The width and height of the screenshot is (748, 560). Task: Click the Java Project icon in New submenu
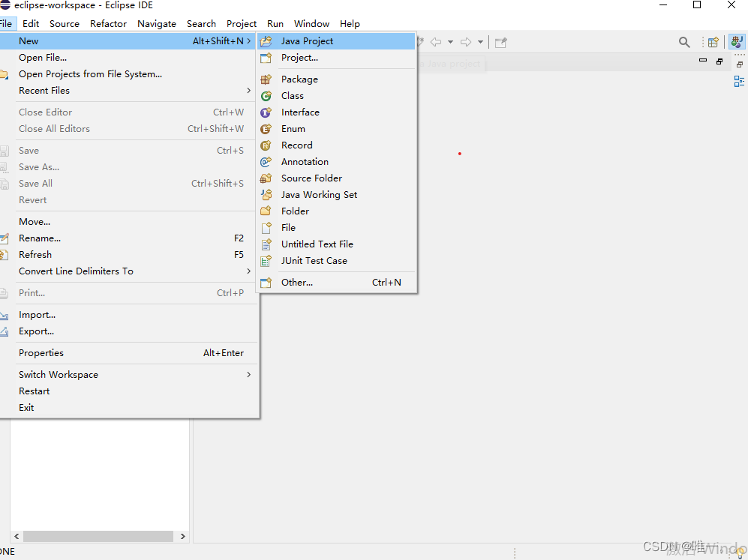(x=266, y=41)
